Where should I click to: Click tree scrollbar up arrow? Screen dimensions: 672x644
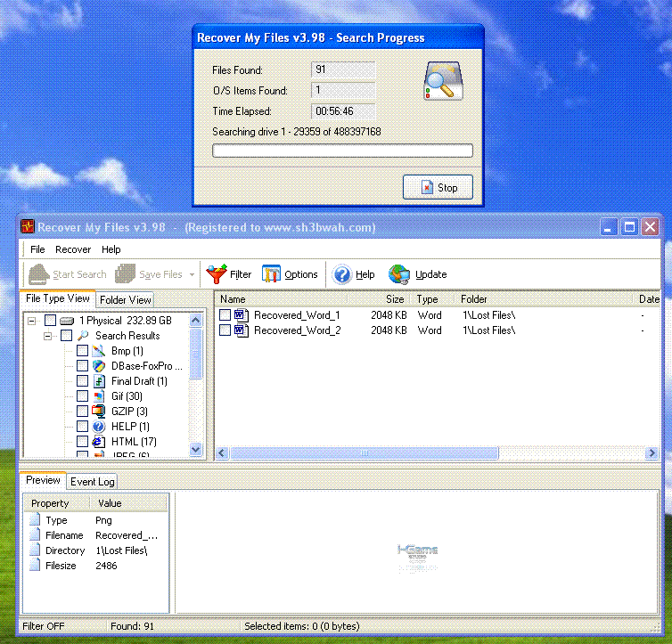(196, 321)
